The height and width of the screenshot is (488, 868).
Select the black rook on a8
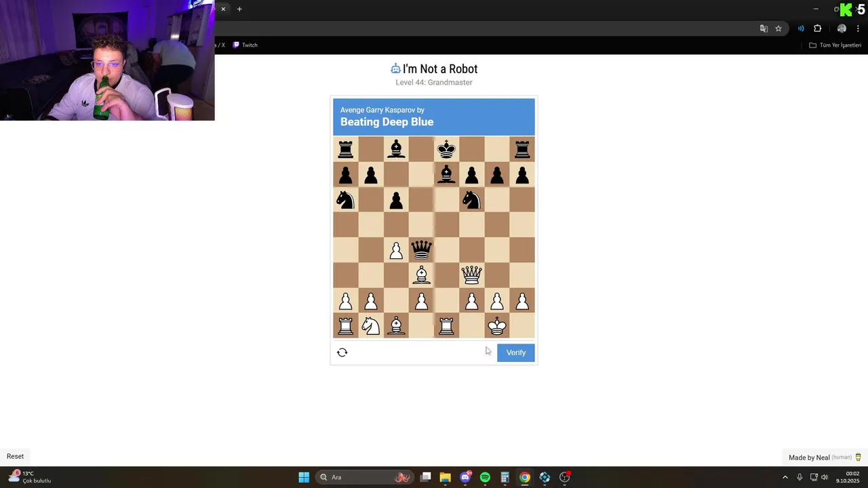click(346, 149)
